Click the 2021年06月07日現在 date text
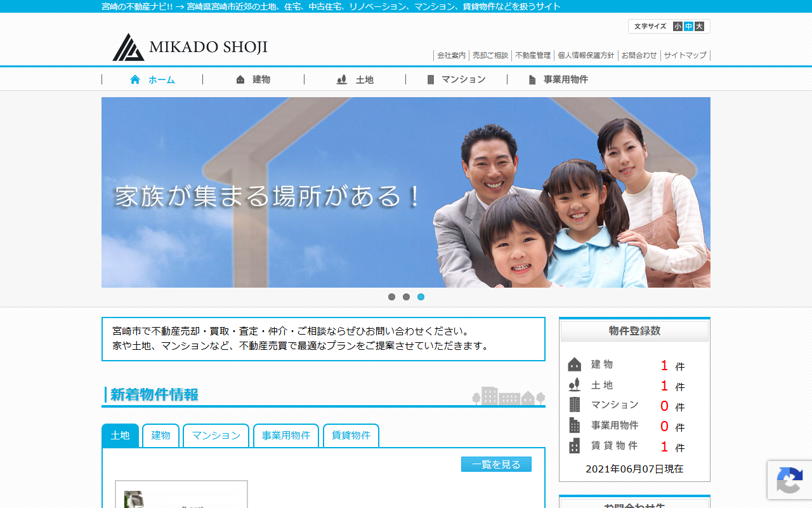The height and width of the screenshot is (508, 812). [634, 469]
